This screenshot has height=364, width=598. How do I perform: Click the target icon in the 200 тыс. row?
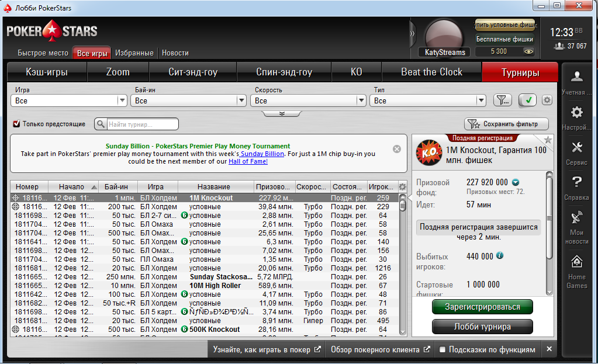pos(15,207)
